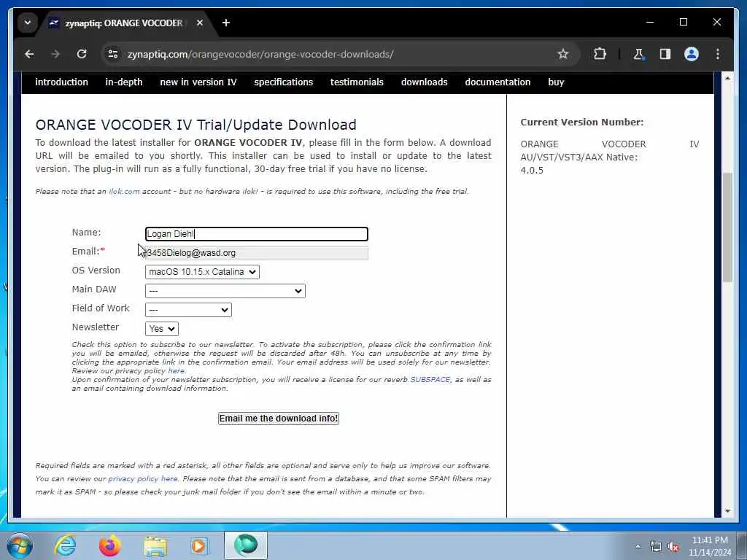Click the network tray icon
747x560 pixels.
pyautogui.click(x=656, y=547)
